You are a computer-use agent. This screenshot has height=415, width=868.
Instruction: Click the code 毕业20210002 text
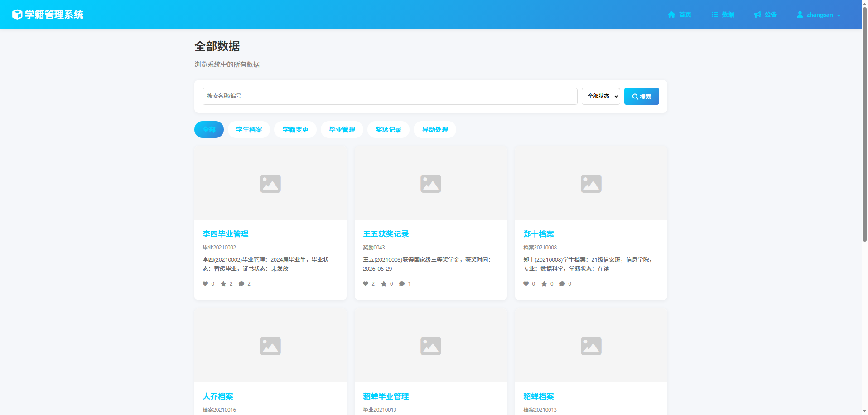[x=219, y=248]
